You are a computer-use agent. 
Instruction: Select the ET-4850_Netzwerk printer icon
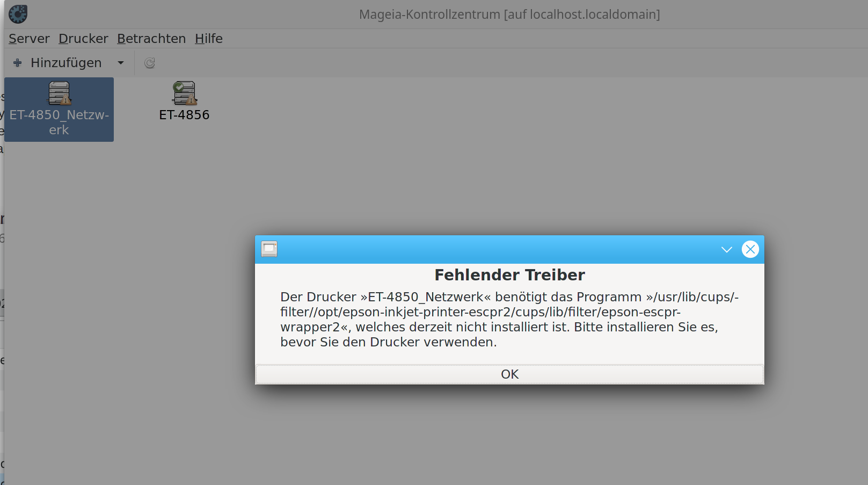point(59,93)
